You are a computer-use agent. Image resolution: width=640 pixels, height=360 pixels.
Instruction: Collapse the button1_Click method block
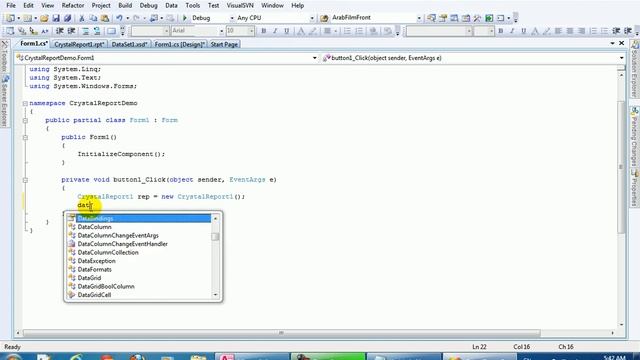[25, 180]
